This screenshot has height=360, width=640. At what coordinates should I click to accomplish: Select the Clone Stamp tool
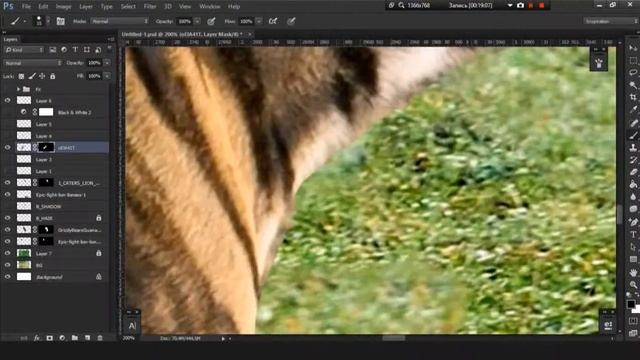click(633, 147)
